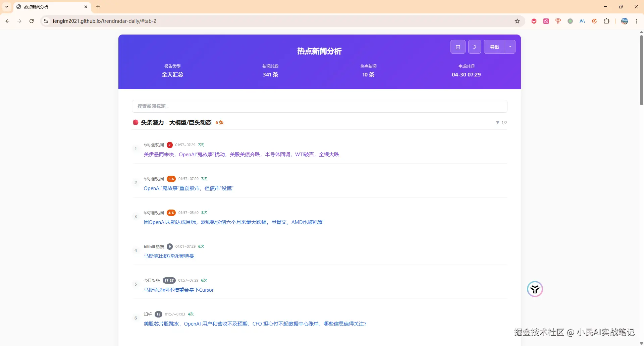Select the 热点新闻分析 browser tab

[x=50, y=7]
